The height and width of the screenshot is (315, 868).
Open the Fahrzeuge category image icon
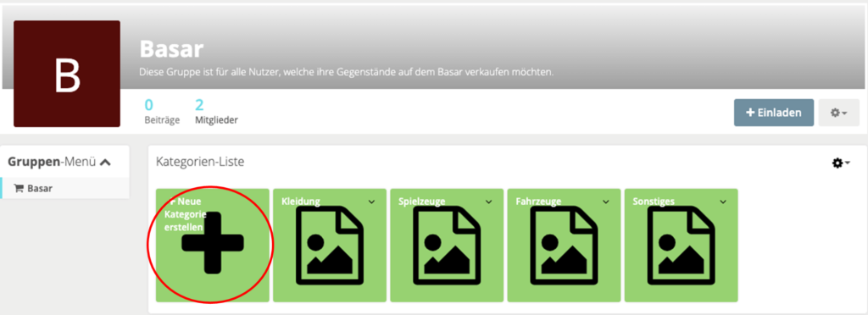(x=564, y=246)
